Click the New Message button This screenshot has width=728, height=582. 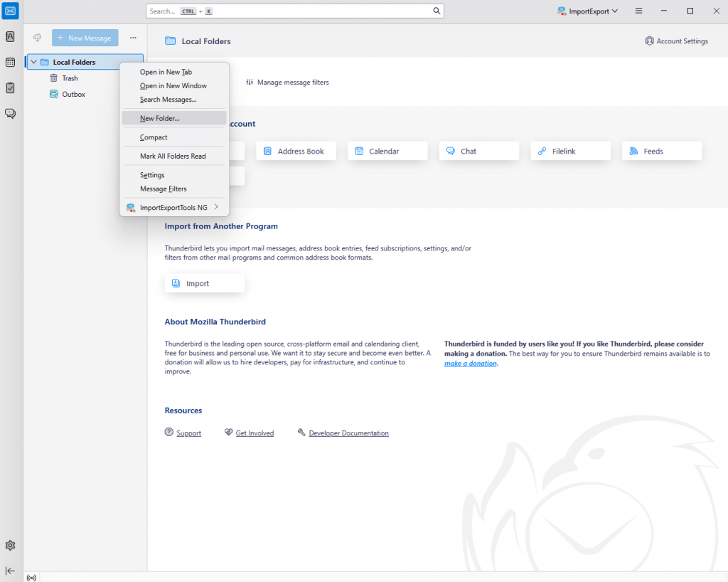[85, 38]
